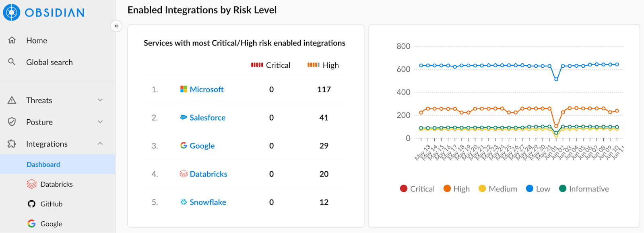Click the 200 y-axis label on the chart

click(403, 115)
